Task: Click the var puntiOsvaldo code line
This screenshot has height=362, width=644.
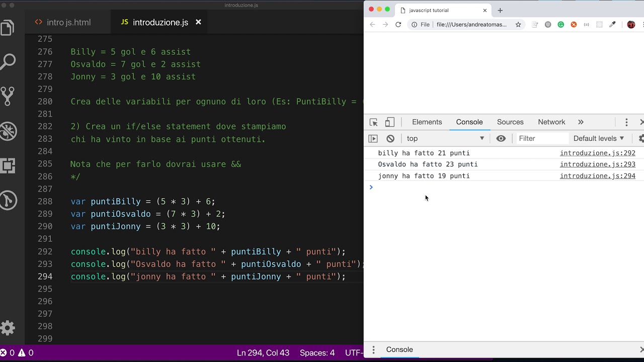Action: 148,214
